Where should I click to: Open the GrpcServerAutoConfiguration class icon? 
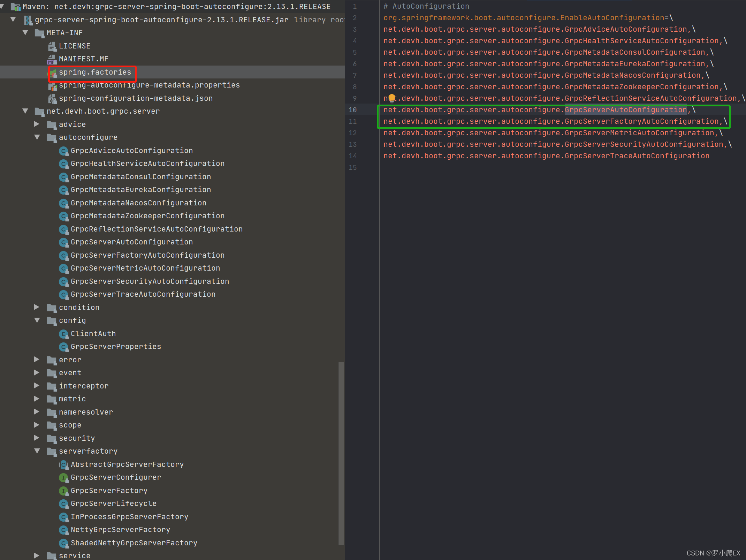coord(63,242)
